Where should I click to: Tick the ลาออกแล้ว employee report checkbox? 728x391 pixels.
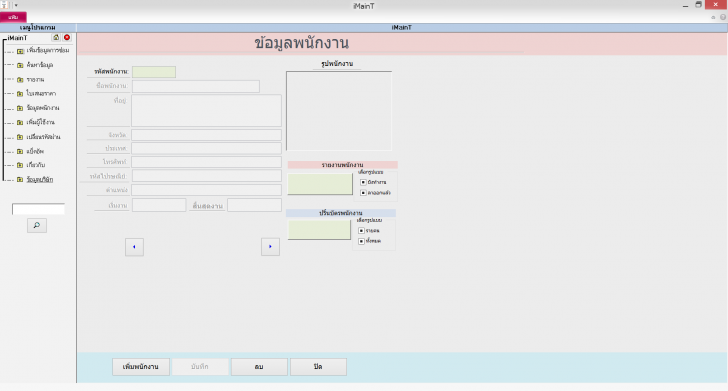[363, 193]
